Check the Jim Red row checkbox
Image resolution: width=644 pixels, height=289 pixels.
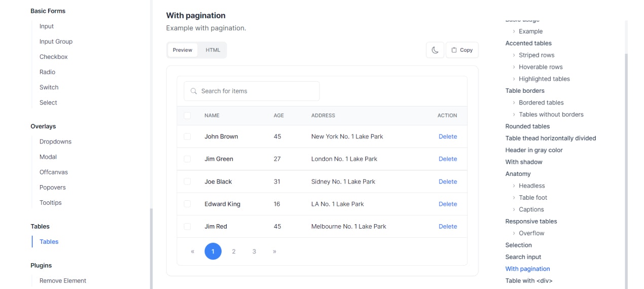point(187,227)
